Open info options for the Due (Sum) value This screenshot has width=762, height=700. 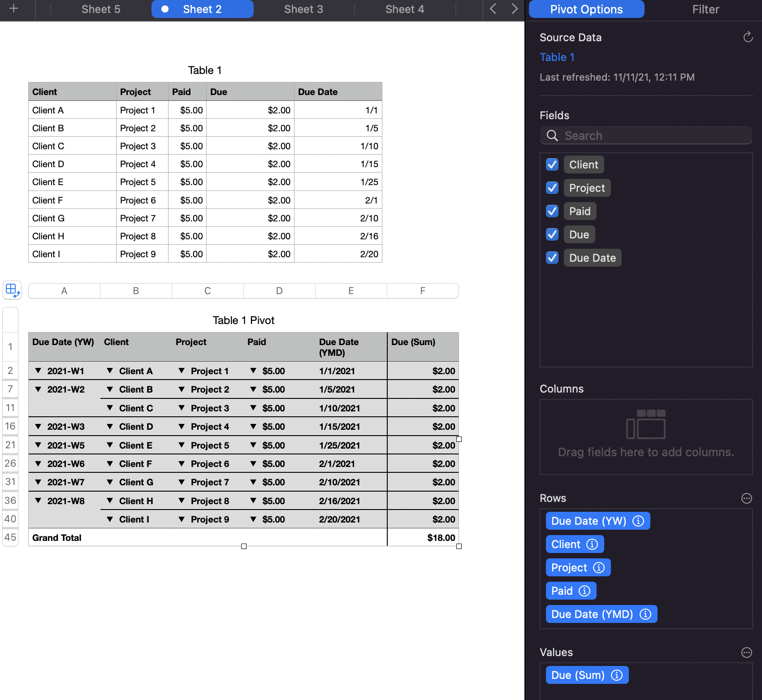[x=617, y=674]
